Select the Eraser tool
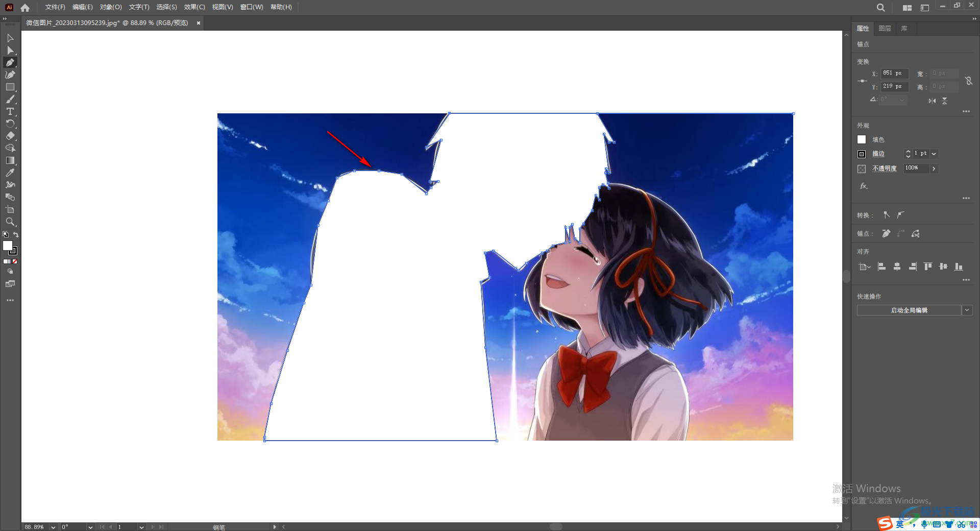This screenshot has width=980, height=531. pos(10,136)
